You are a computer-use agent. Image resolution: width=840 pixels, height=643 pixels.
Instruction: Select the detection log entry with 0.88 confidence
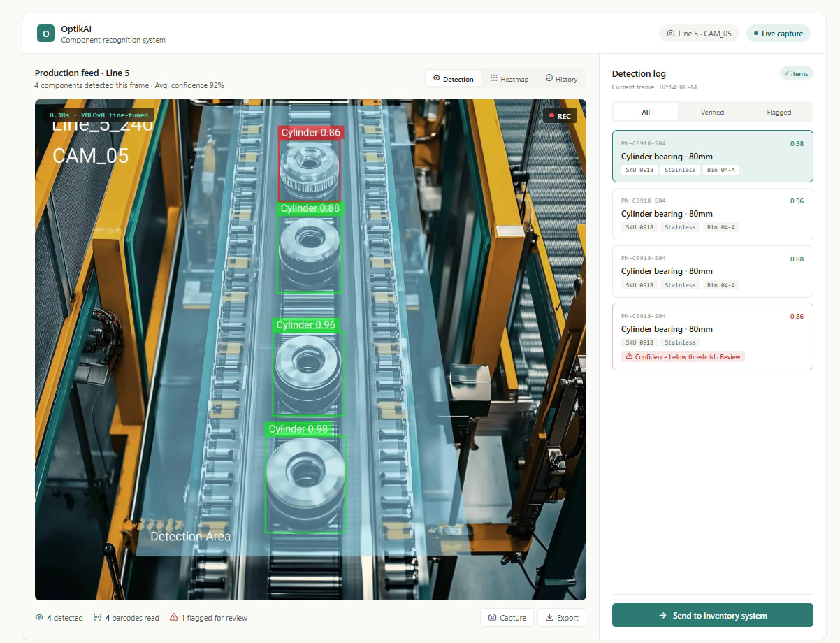[712, 271]
